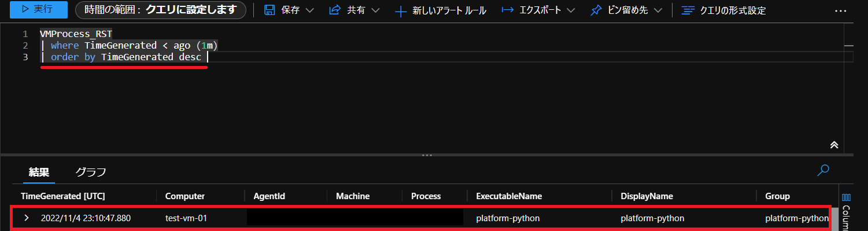Sort by TimeGenerated [UTC] column header

click(63, 196)
